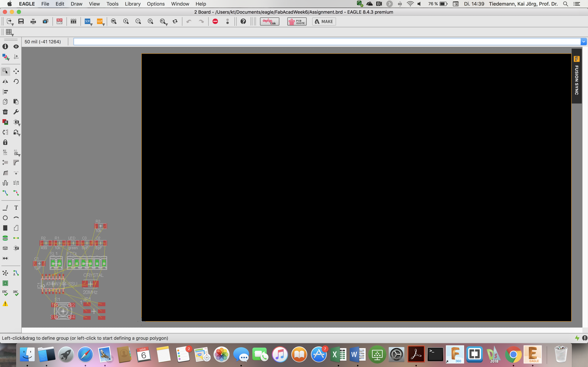The height and width of the screenshot is (367, 588).
Task: Select the Route airwire tool
Action: tap(5, 193)
